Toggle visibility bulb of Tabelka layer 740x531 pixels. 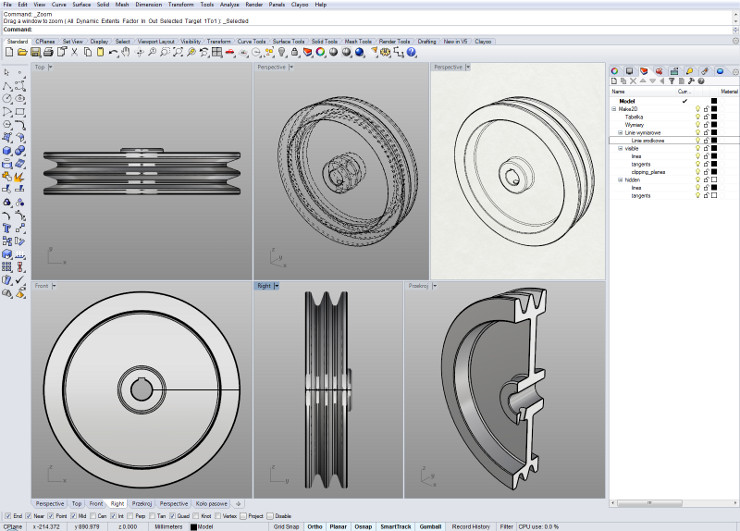(x=698, y=117)
